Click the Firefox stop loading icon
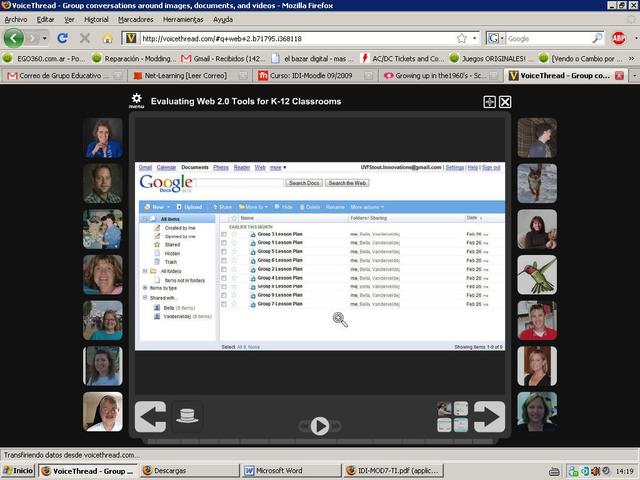 point(85,38)
